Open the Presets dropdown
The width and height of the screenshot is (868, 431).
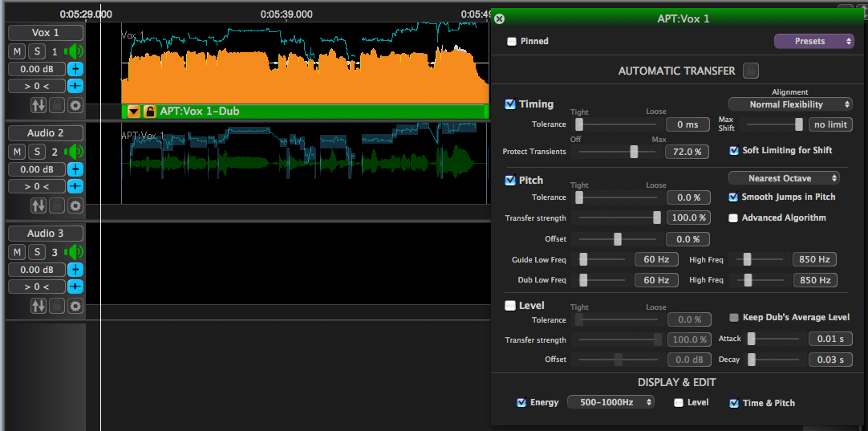click(813, 41)
